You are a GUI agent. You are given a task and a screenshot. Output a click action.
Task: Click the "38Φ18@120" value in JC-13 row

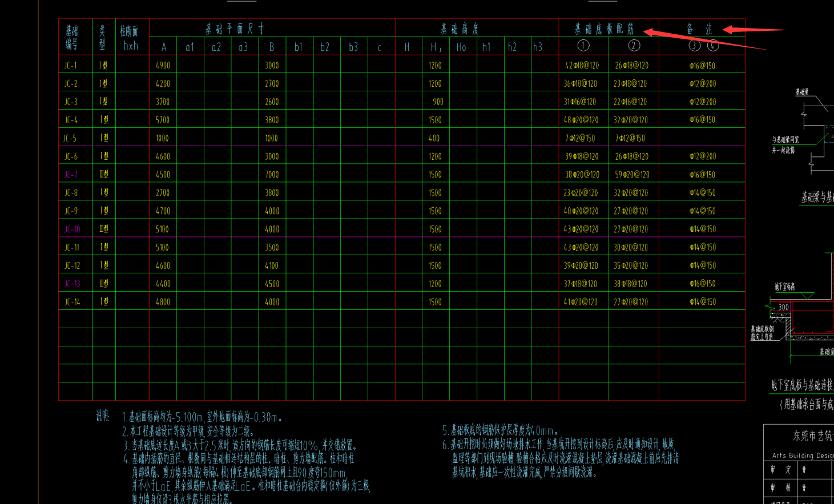[x=630, y=284]
